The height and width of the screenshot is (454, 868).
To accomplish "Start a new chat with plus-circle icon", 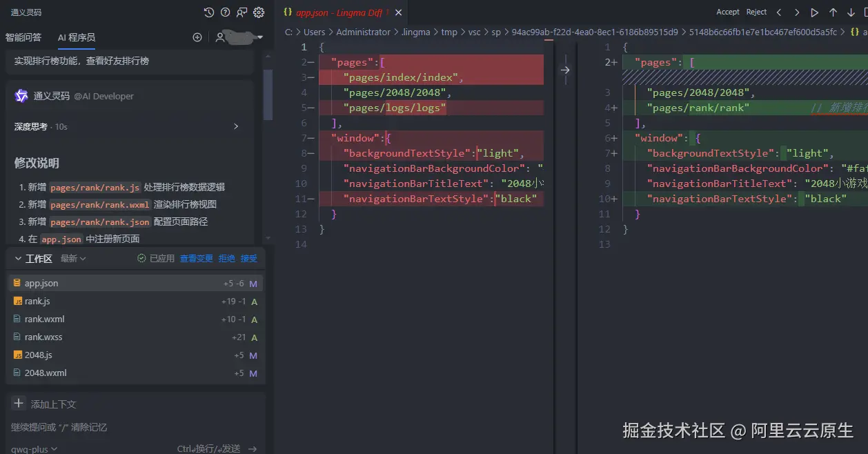I will (x=197, y=37).
